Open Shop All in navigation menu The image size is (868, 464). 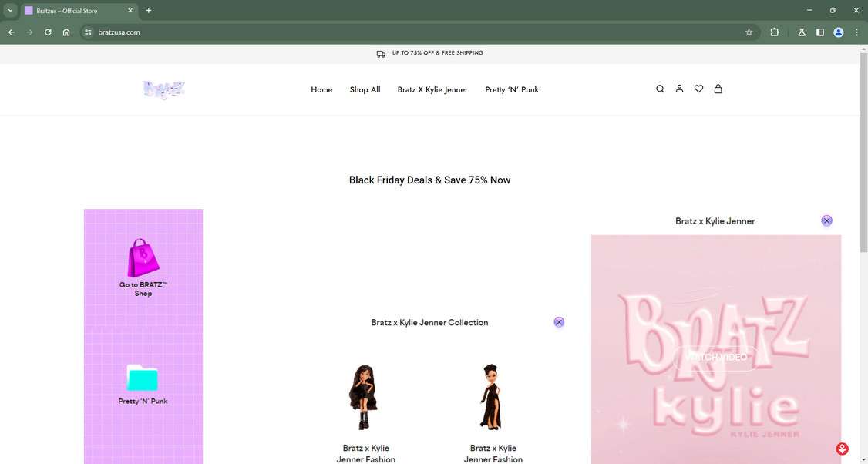(365, 89)
